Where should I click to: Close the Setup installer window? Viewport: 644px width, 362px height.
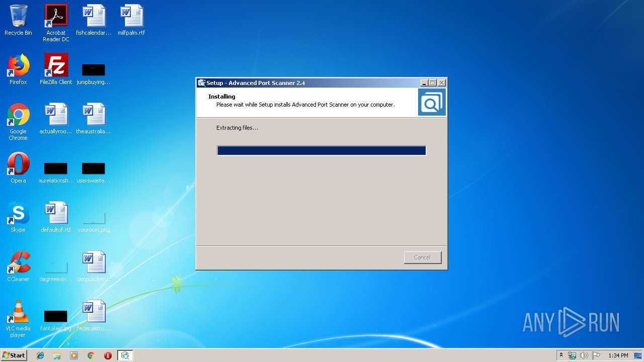coord(442,83)
